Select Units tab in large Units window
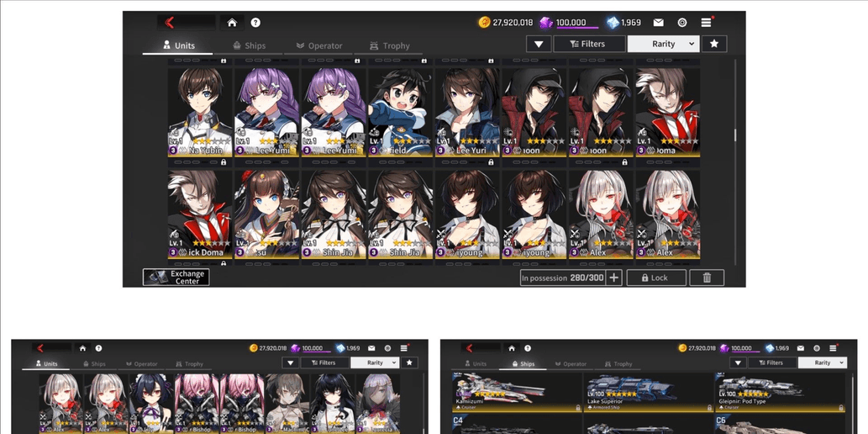The width and height of the screenshot is (868, 434). 177,45
